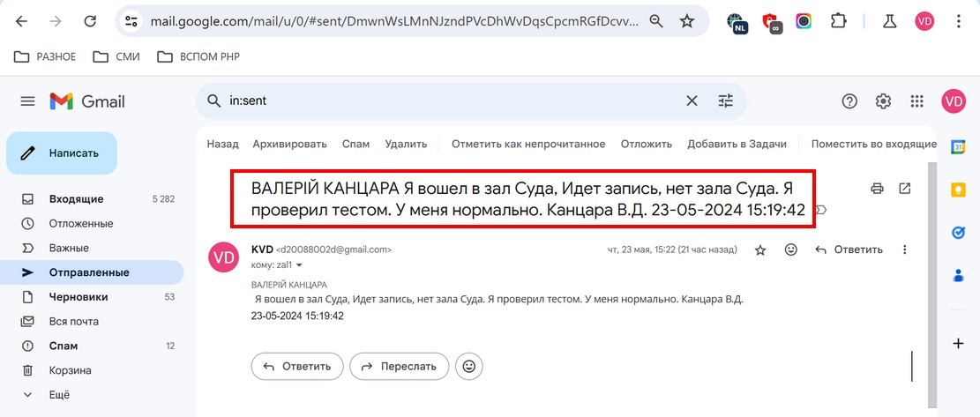Viewport: 980px width, 417px height.
Task: Show search options filter icon
Action: pos(726,101)
